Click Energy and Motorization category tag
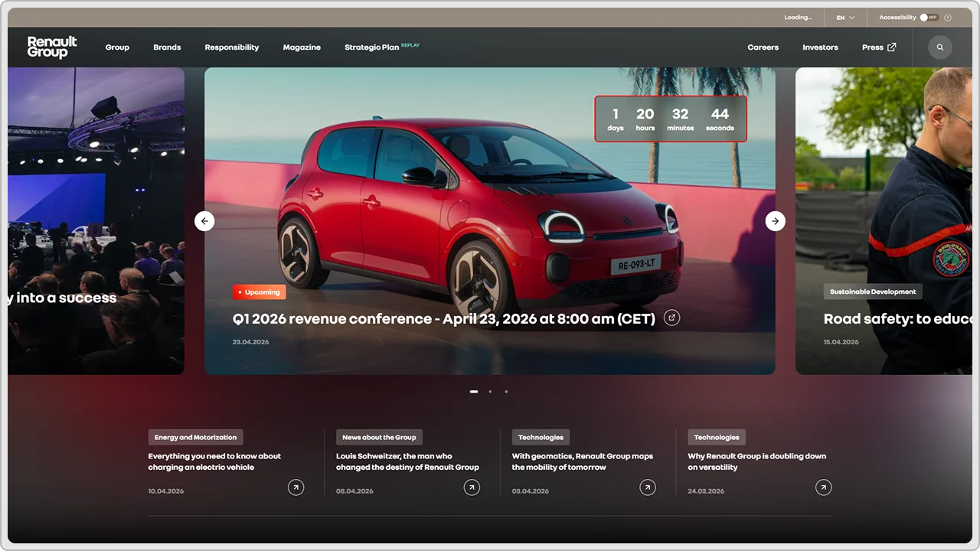980x551 pixels. 195,437
